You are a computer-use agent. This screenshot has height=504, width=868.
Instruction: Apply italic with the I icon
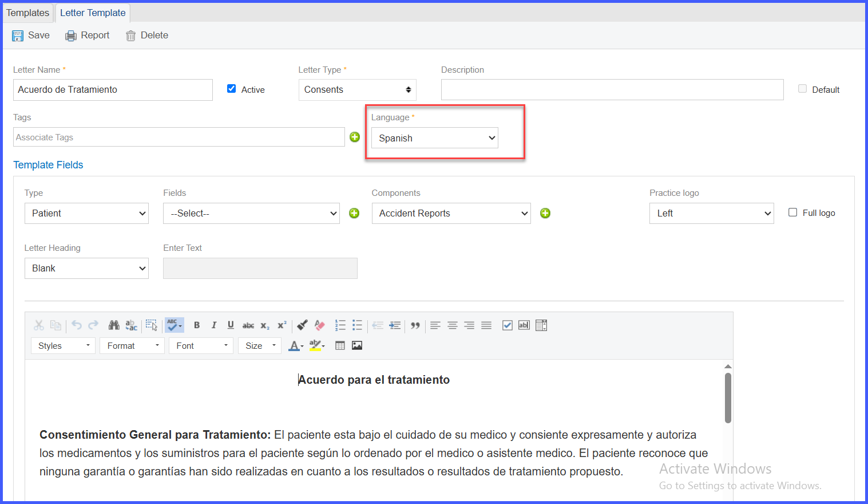214,325
